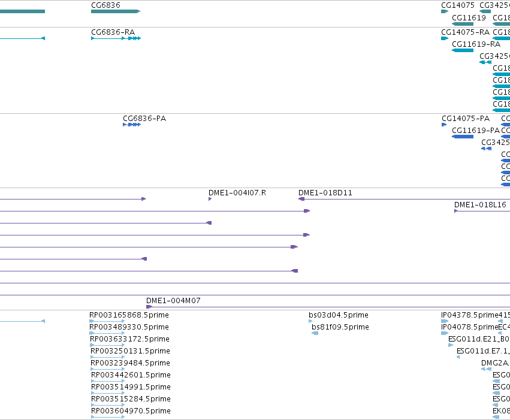The image size is (510, 420).
Task: Open EST label RP003442601.5prime
Action: click(x=131, y=375)
